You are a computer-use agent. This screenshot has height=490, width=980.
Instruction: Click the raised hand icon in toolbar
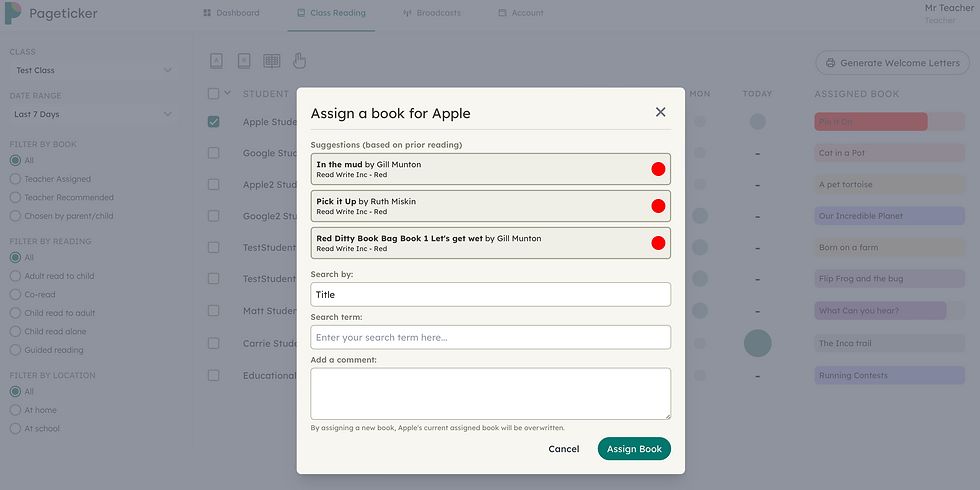click(x=300, y=61)
